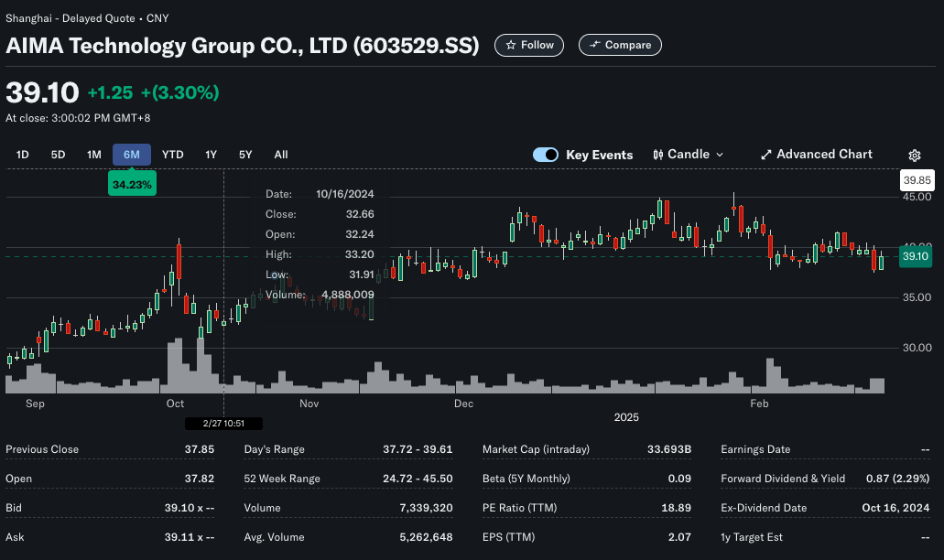Expand the Candle chart type dropdown arrow
The image size is (944, 560).
click(x=720, y=155)
